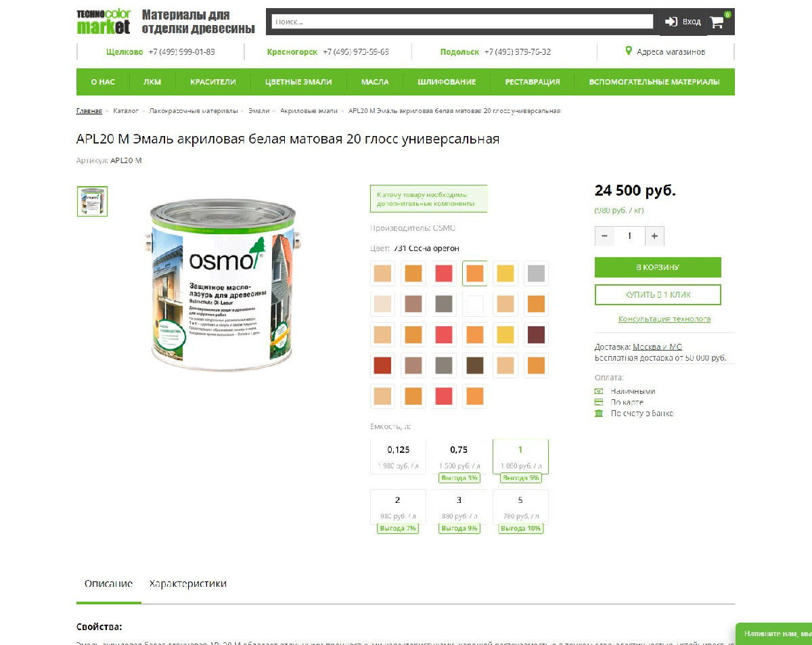This screenshot has width=812, height=645.
Task: Switch to the Характеристики tab
Action: [188, 583]
